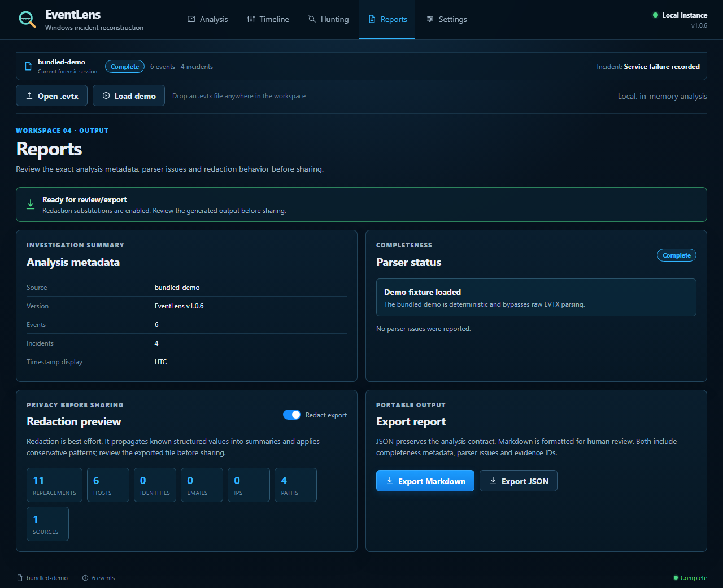Click the 'bundled-demo' Source value
The height and width of the screenshot is (588, 723).
coord(177,288)
